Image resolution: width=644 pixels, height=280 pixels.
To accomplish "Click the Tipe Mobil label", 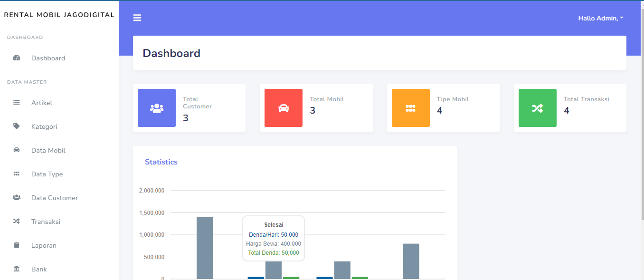I will (453, 99).
